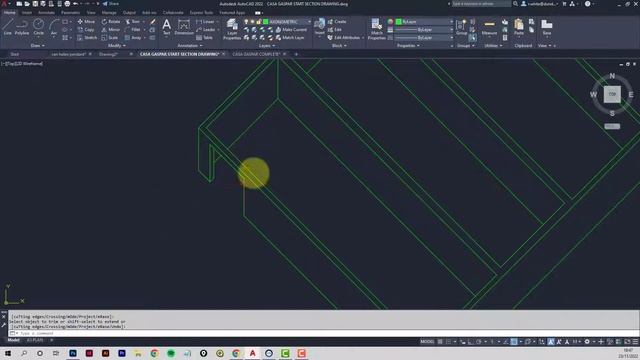The height and width of the screenshot is (360, 640).
Task: Activate the Copy command
Action: pos(86,30)
